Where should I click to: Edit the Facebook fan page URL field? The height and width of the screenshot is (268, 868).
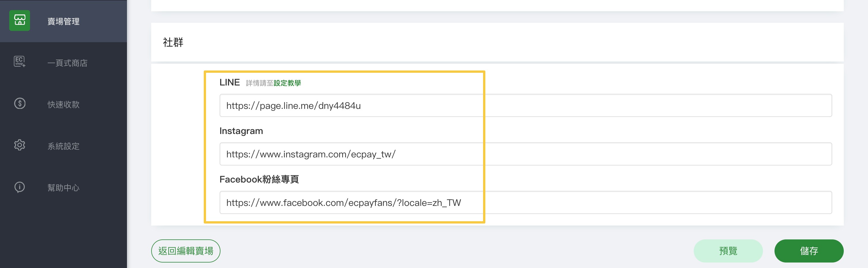click(525, 203)
